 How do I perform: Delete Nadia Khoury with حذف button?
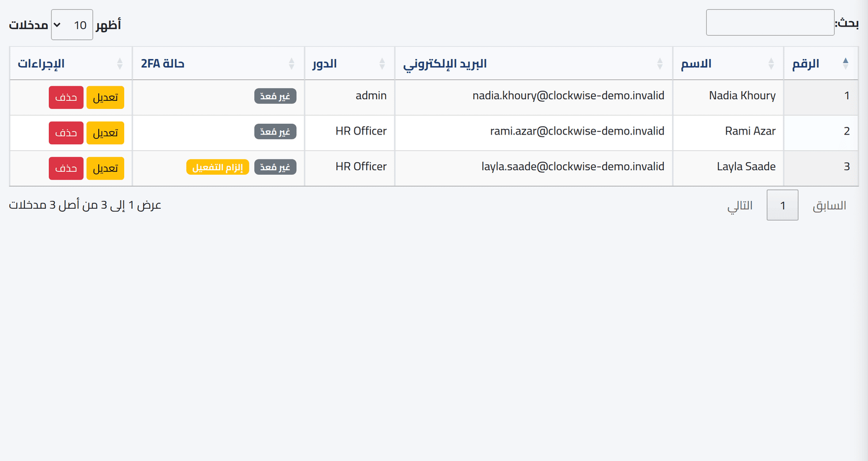coord(66,98)
